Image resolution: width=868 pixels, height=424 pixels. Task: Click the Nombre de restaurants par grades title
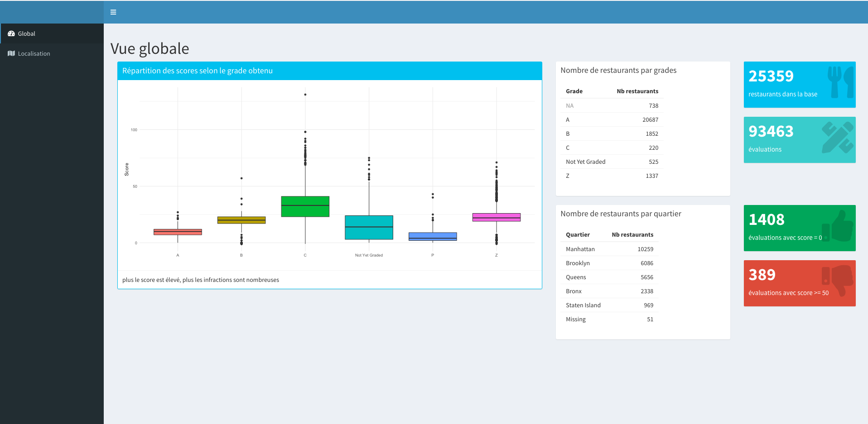tap(618, 70)
